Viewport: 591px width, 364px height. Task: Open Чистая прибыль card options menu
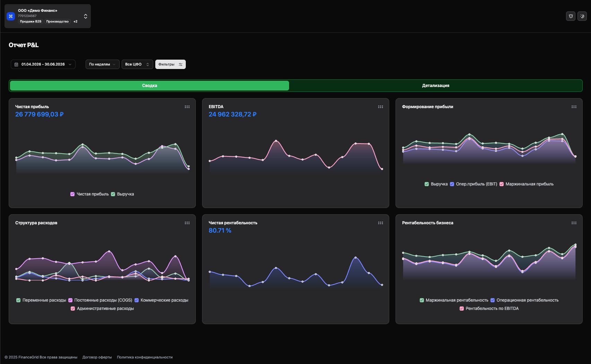click(x=187, y=107)
